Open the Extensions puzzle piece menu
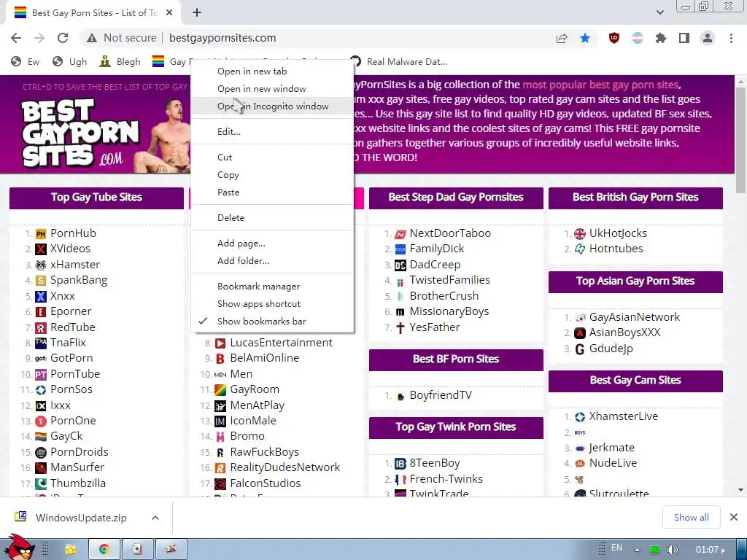The image size is (747, 560). click(661, 38)
